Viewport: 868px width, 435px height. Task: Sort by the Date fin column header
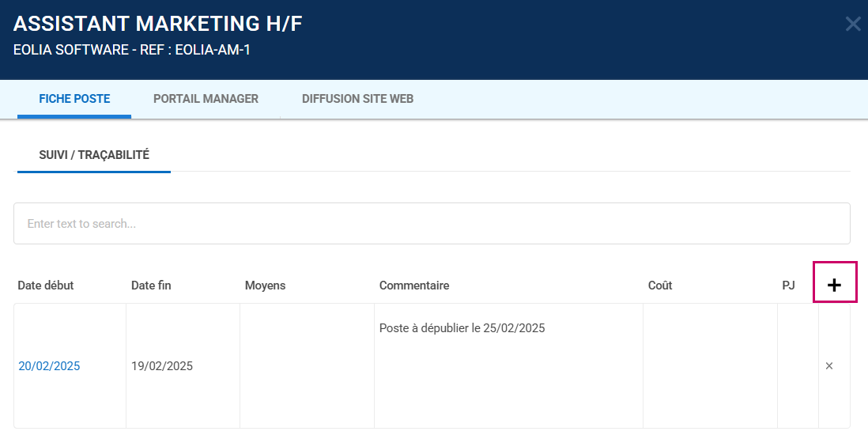pos(151,286)
